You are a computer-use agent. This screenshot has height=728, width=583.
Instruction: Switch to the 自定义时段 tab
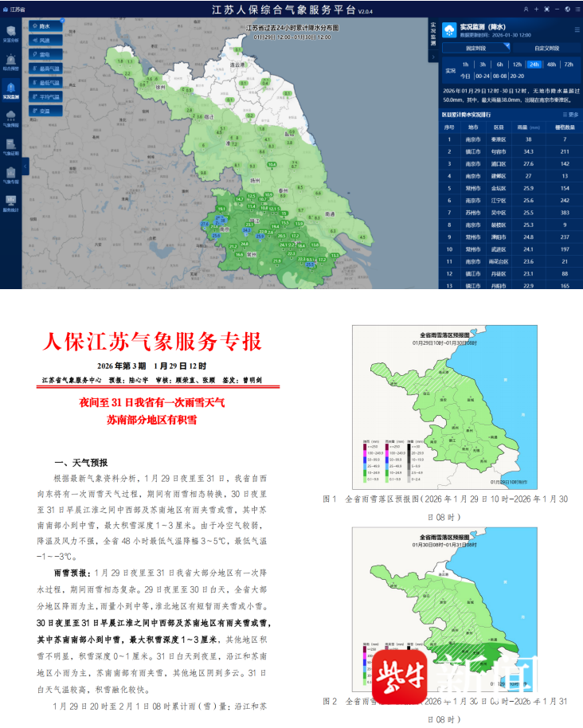point(546,49)
